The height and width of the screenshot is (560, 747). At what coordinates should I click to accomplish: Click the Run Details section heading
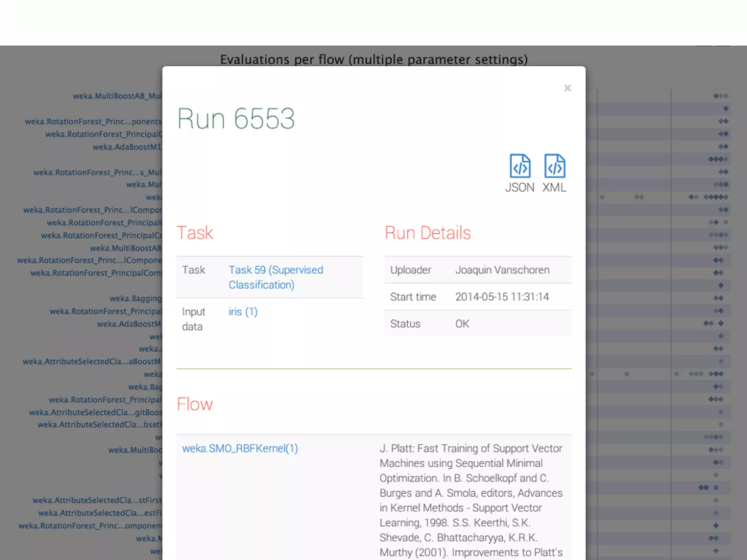click(427, 233)
